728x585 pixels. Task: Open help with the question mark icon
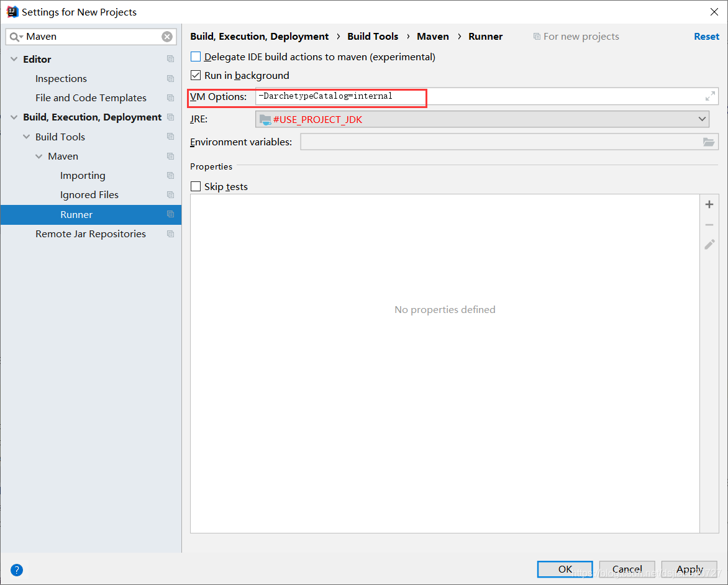click(16, 569)
